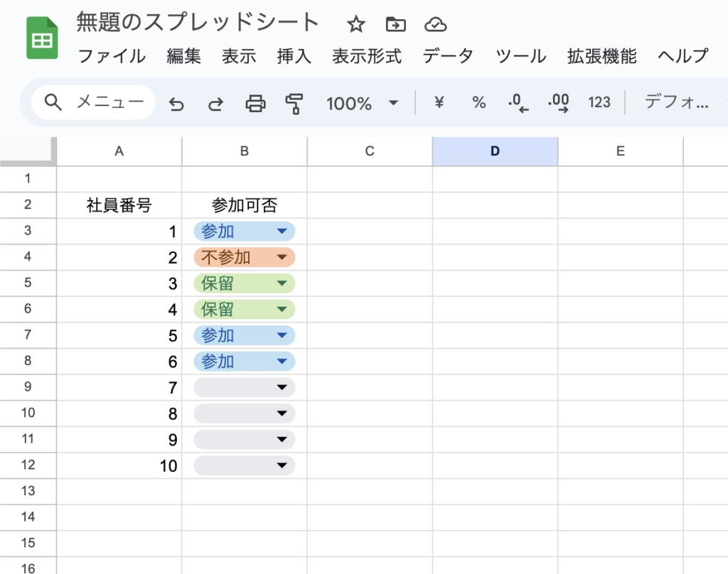Viewport: 728px width, 574px height.
Task: Open the データ menu
Action: [448, 56]
